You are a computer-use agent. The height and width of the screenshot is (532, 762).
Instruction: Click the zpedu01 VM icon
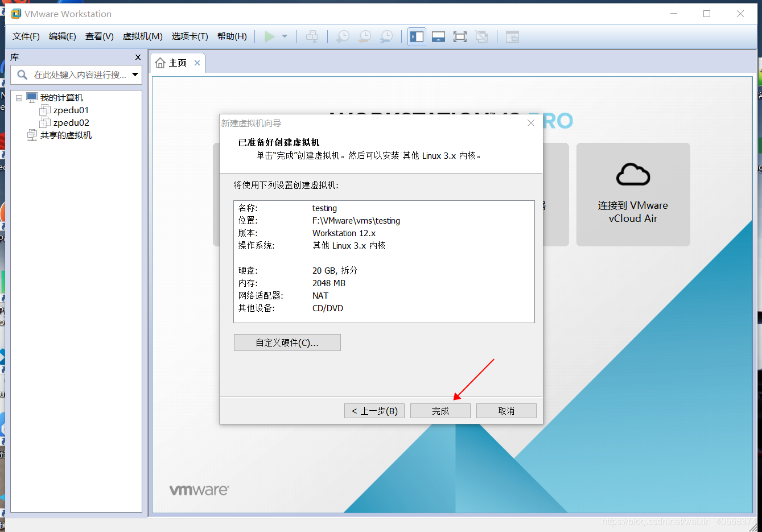click(x=45, y=110)
